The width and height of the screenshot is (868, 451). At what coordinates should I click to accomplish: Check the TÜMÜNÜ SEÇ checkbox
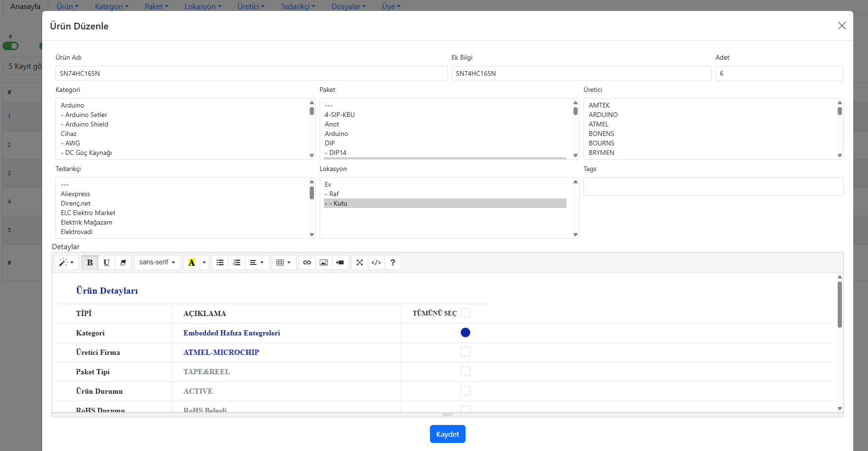[x=465, y=313]
